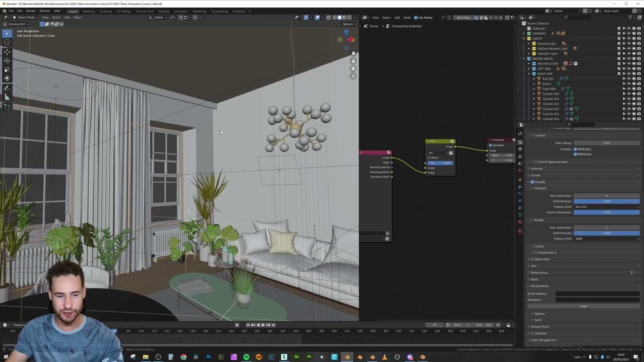Toggle Refractive caustics checkbox
Screen dimensions: 644x362
pyautogui.click(x=576, y=154)
